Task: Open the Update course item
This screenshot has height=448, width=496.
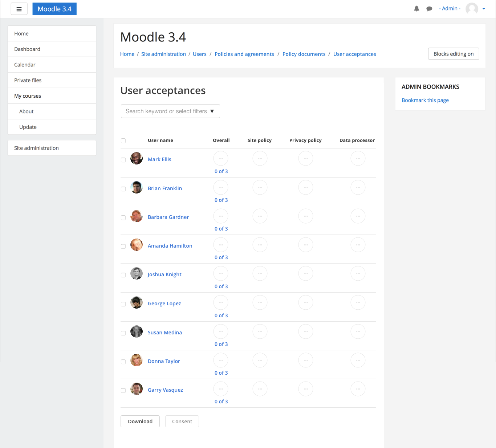Action: (52, 127)
